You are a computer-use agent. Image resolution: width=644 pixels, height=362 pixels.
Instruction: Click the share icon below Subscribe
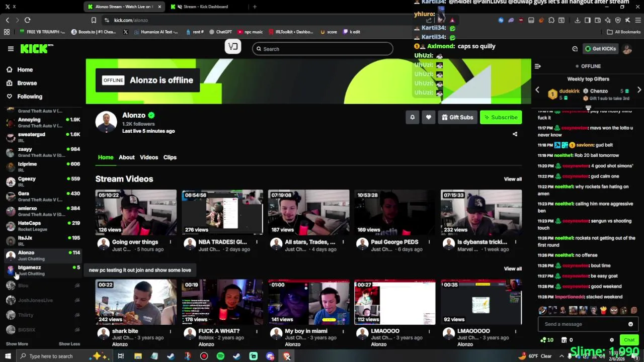[515, 134]
